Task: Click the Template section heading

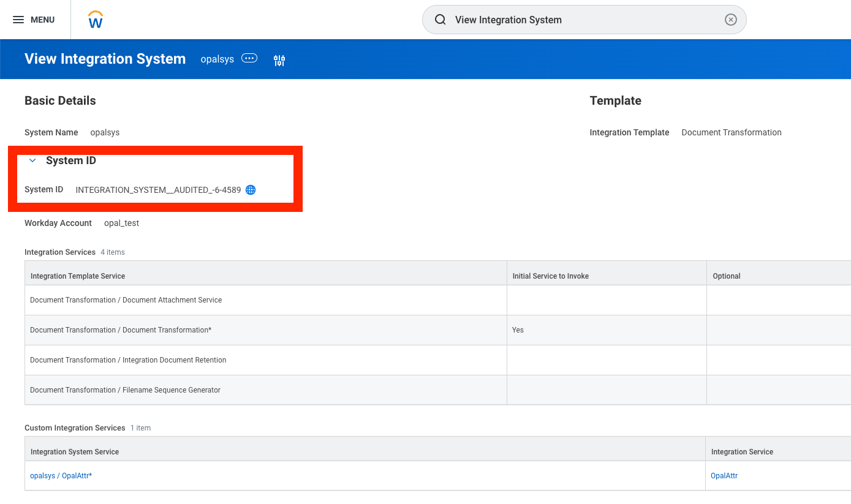Action: pos(615,100)
